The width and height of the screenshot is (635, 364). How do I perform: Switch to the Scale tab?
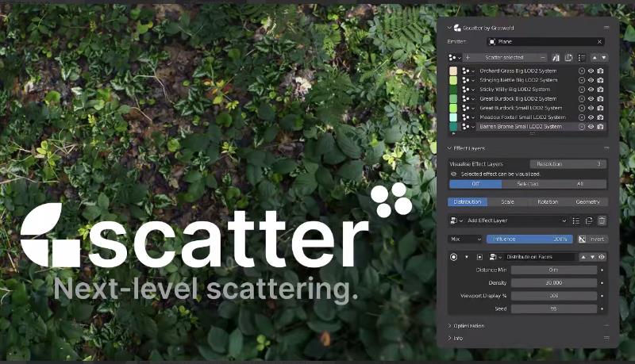[507, 201]
